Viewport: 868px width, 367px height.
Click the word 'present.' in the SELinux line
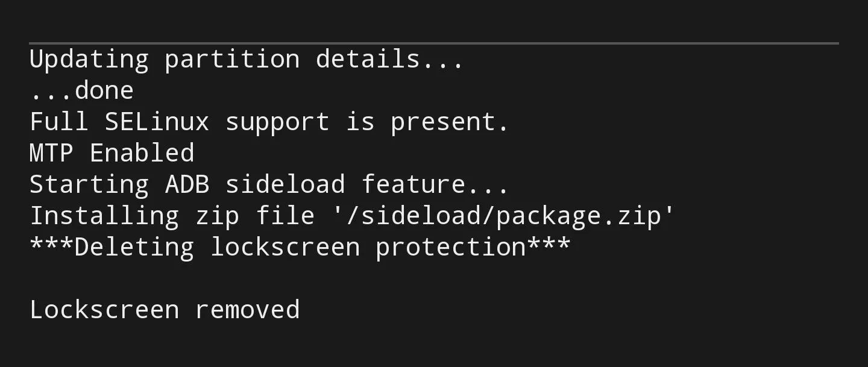[450, 123]
